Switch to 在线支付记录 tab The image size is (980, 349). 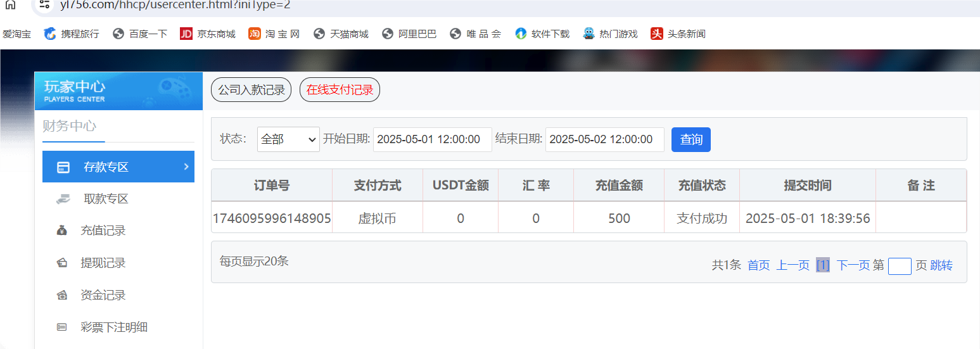pos(340,90)
